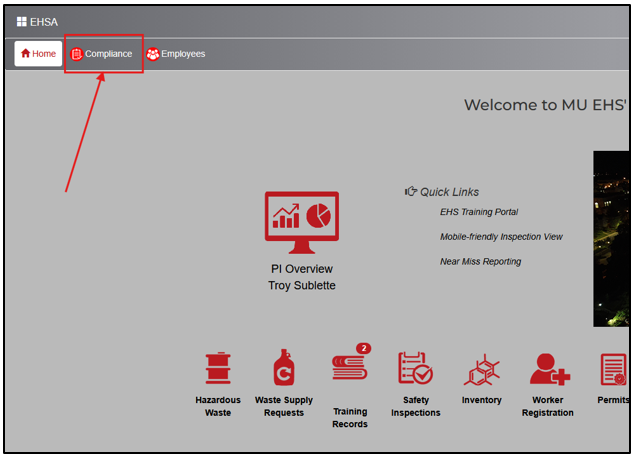Open the Employees menu
This screenshot has height=459, width=636.
point(176,54)
